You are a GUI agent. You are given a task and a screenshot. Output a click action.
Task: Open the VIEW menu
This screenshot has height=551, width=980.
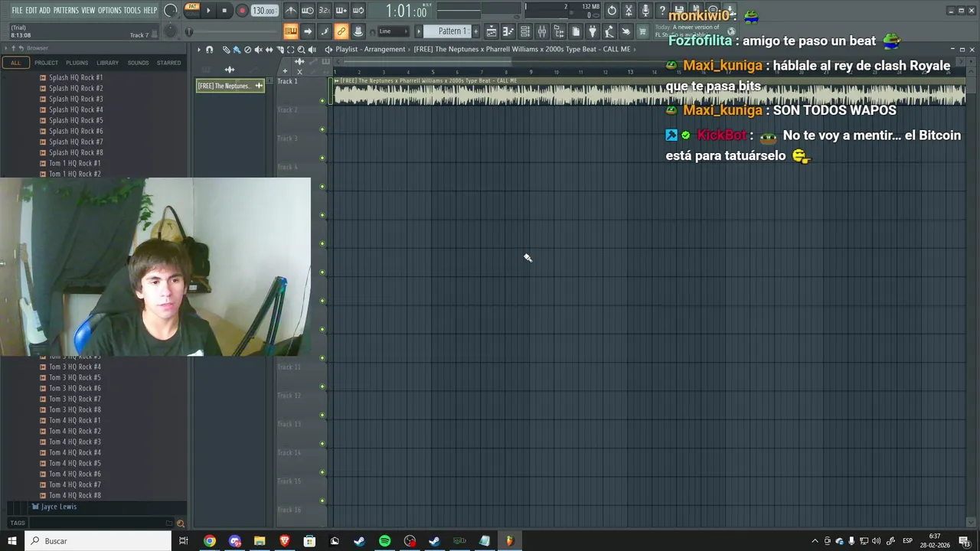[x=88, y=10]
